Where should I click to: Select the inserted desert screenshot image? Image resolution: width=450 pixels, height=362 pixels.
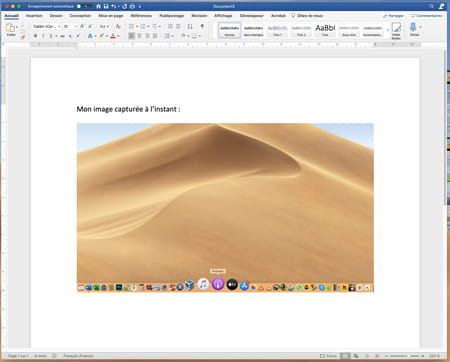point(225,208)
